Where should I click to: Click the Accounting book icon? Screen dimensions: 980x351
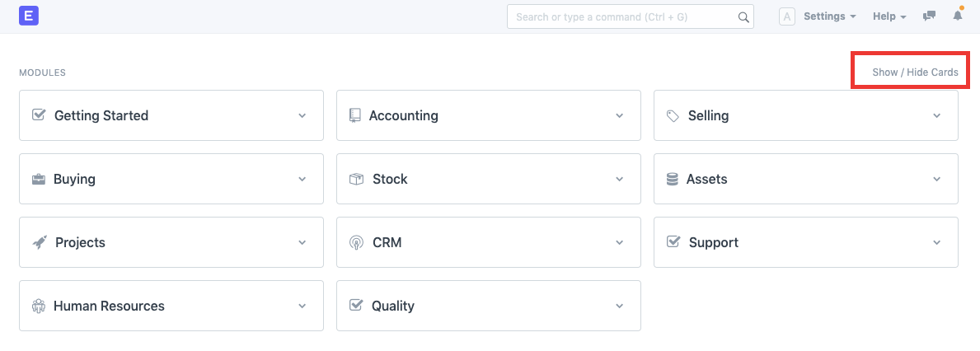355,115
